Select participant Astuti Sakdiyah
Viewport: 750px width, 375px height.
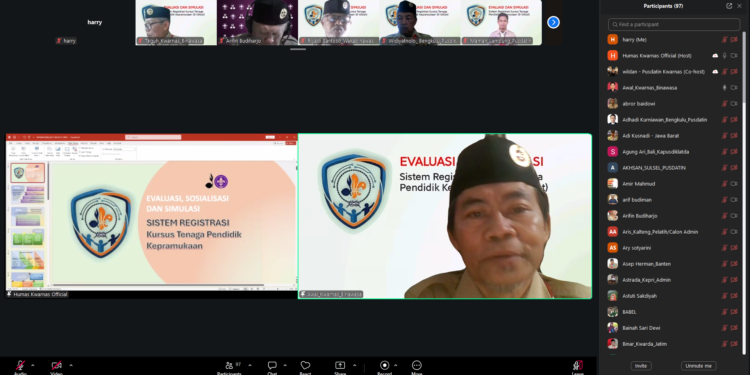(x=673, y=296)
